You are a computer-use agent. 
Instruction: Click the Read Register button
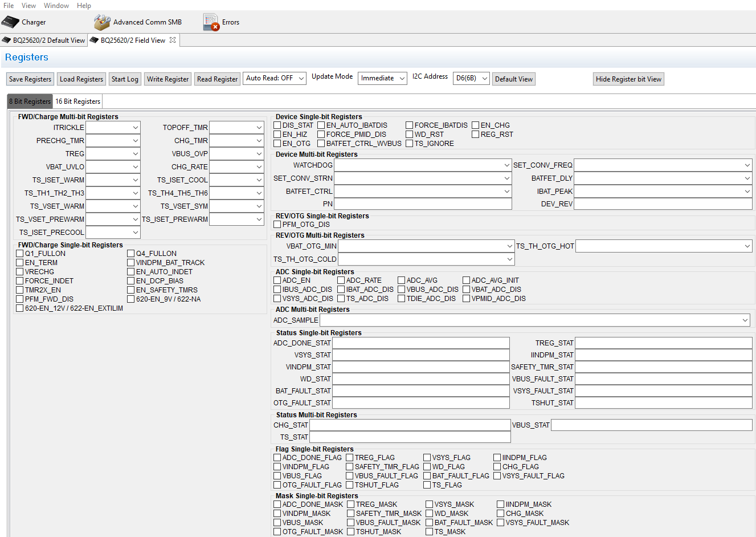point(217,79)
